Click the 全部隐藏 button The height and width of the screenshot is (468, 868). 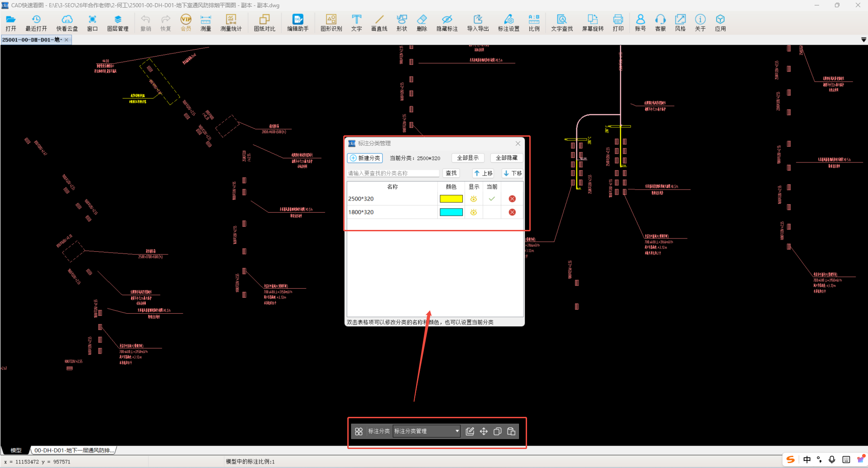506,158
